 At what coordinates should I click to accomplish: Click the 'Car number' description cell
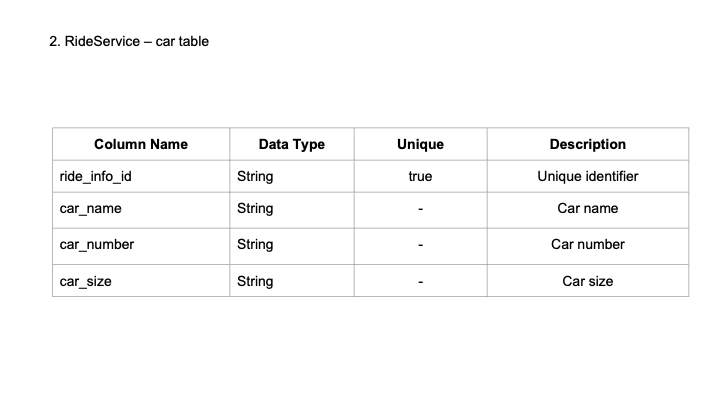[588, 246]
